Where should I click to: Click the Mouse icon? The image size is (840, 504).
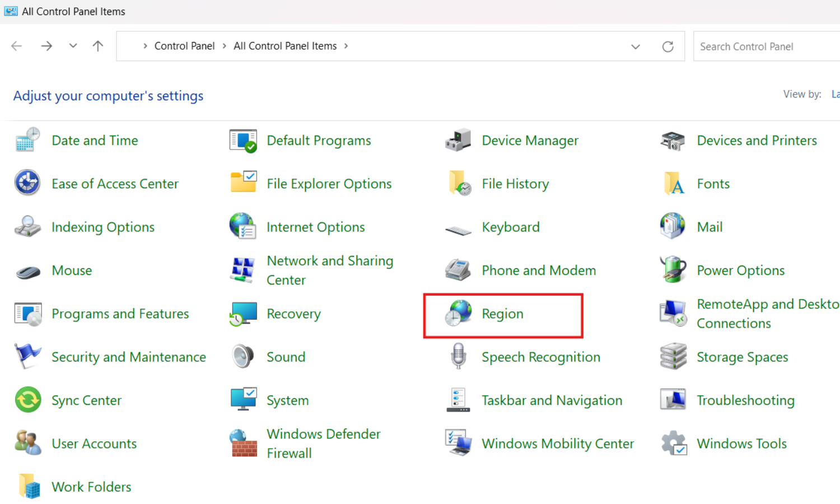(28, 272)
